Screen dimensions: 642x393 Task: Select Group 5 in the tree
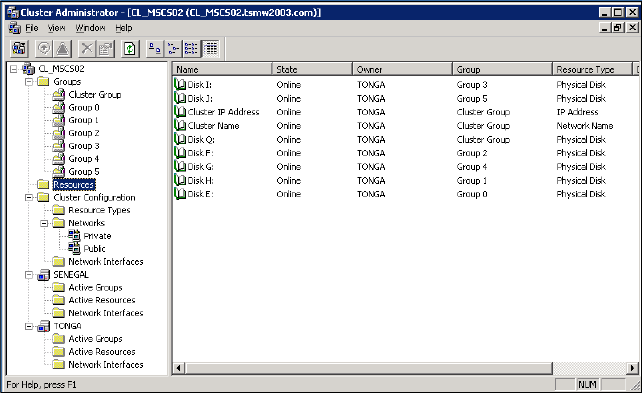pyautogui.click(x=84, y=172)
